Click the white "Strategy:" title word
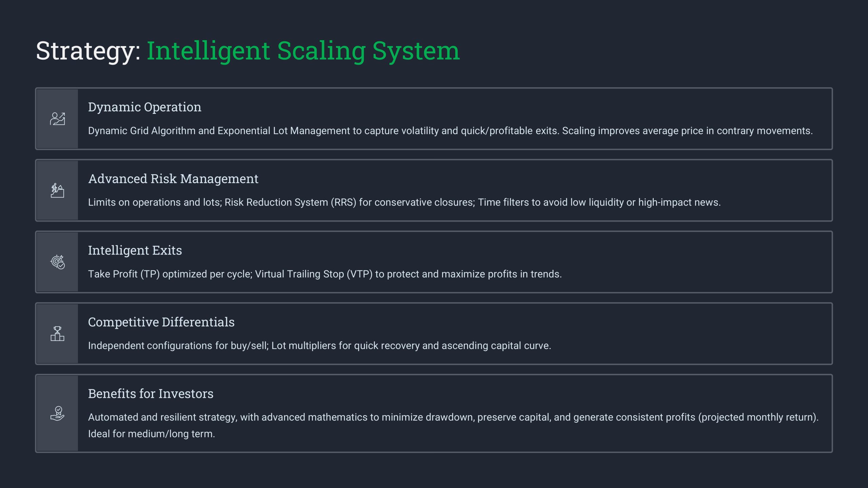The width and height of the screenshot is (868, 488). (88, 51)
